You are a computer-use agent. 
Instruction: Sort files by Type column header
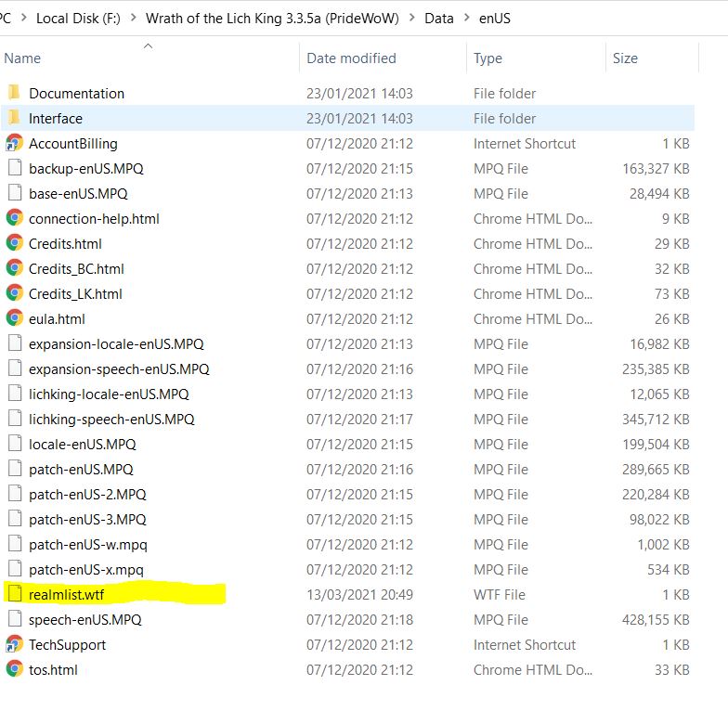pos(487,58)
